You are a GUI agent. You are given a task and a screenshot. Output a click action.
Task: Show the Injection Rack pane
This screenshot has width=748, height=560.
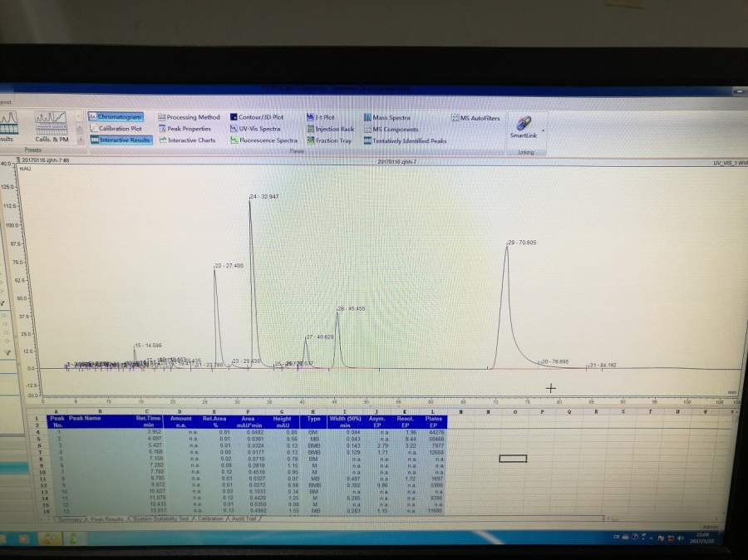[331, 129]
